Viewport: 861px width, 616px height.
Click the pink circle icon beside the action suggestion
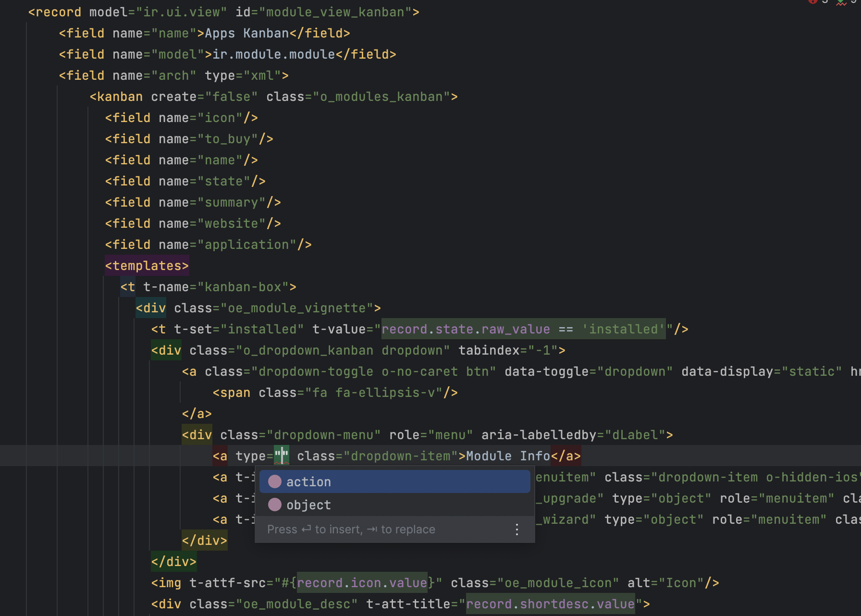click(x=274, y=481)
